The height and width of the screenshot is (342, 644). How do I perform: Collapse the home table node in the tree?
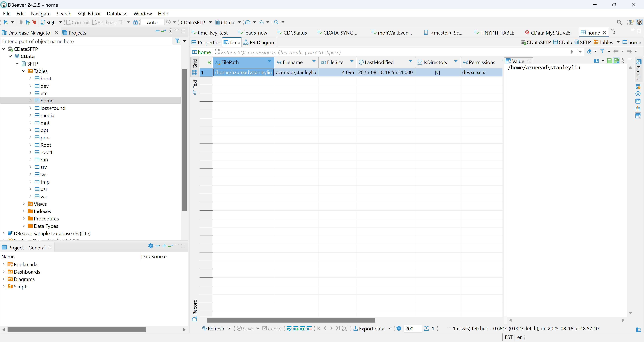click(x=31, y=100)
